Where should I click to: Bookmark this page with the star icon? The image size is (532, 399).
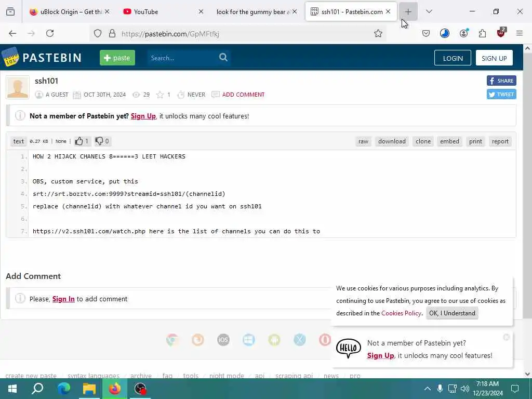pyautogui.click(x=378, y=33)
